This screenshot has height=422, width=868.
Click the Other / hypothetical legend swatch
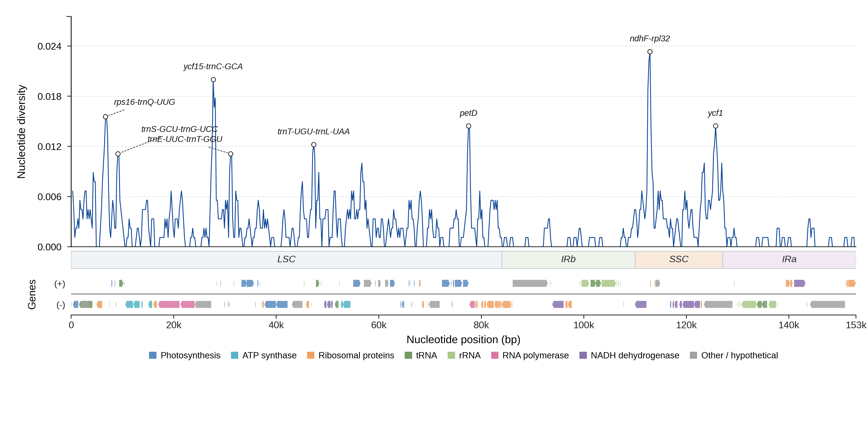point(693,355)
